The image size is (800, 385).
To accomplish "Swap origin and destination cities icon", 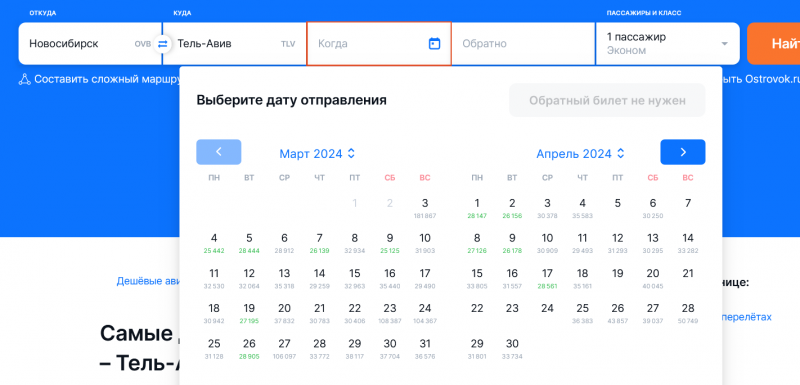I will (162, 44).
